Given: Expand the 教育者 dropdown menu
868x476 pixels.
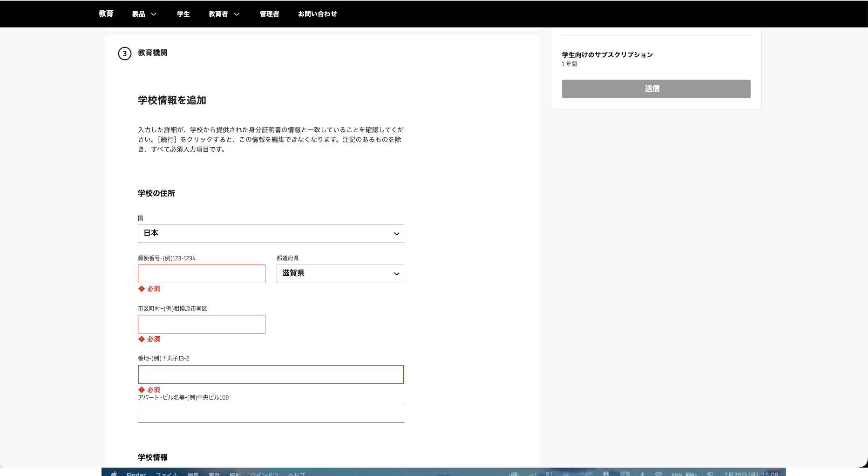Looking at the screenshot, I should coord(224,14).
